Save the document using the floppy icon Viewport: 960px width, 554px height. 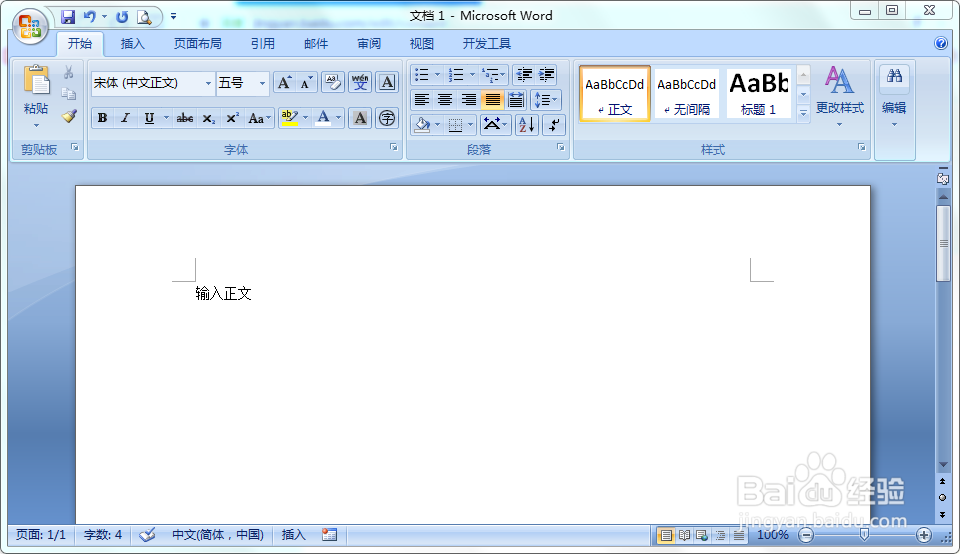(68, 17)
